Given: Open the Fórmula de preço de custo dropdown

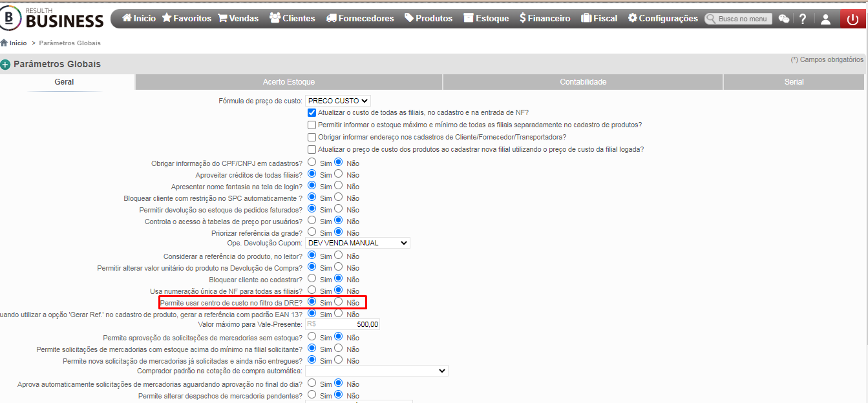Looking at the screenshot, I should click(x=337, y=101).
